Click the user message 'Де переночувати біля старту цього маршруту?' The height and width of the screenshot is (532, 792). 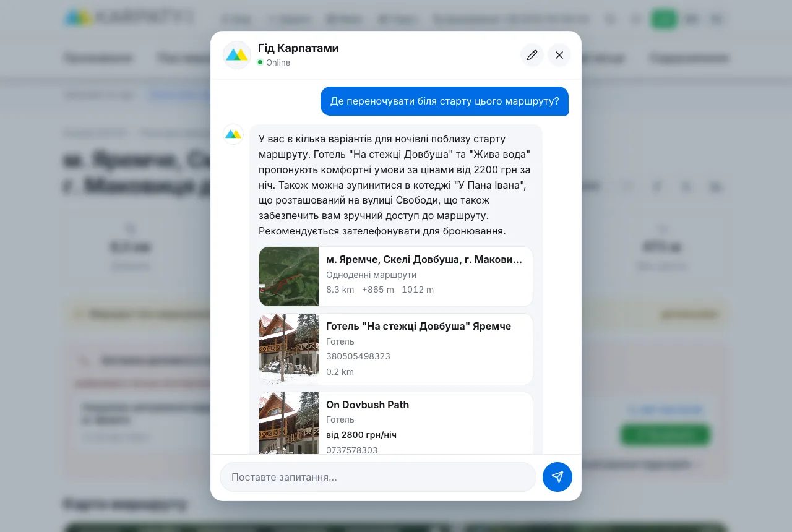(x=444, y=101)
